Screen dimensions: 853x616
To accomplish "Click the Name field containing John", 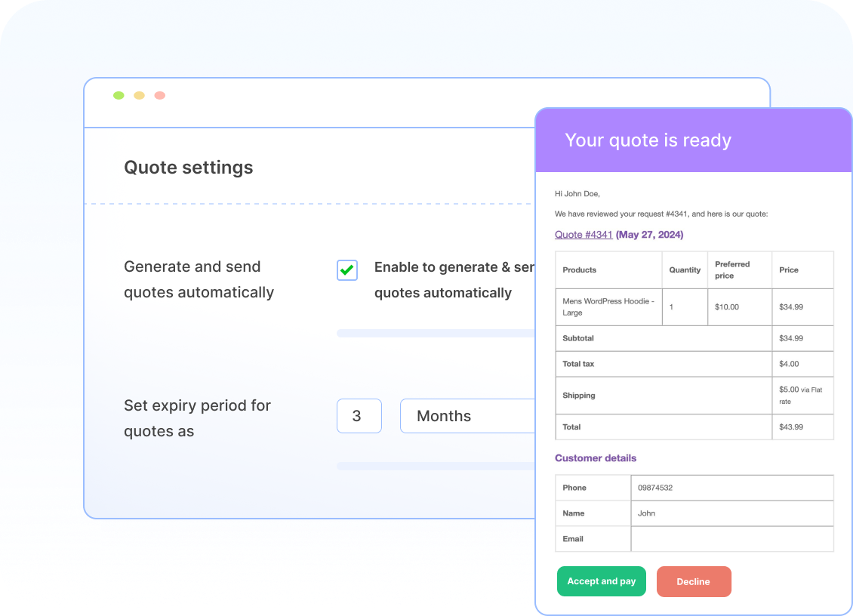I will (x=732, y=513).
